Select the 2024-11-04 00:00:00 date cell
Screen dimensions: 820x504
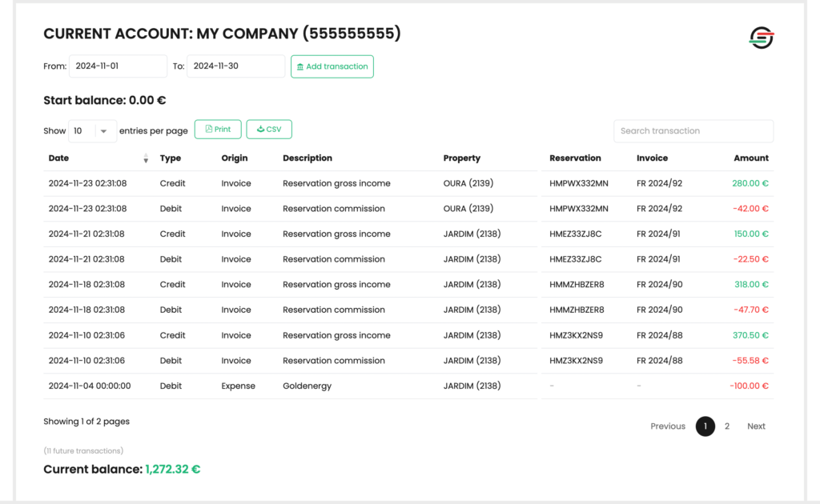tap(90, 386)
